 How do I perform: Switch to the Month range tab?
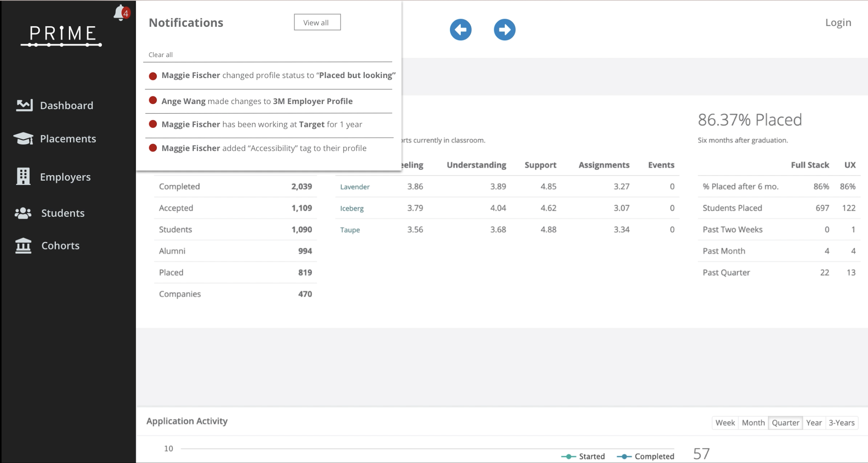pyautogui.click(x=753, y=423)
